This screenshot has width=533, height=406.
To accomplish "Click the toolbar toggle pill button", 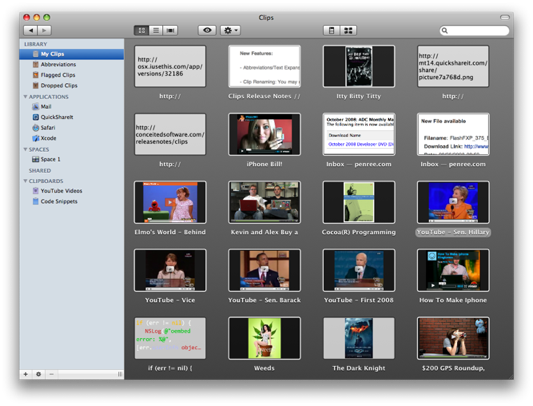I will pyautogui.click(x=504, y=17).
